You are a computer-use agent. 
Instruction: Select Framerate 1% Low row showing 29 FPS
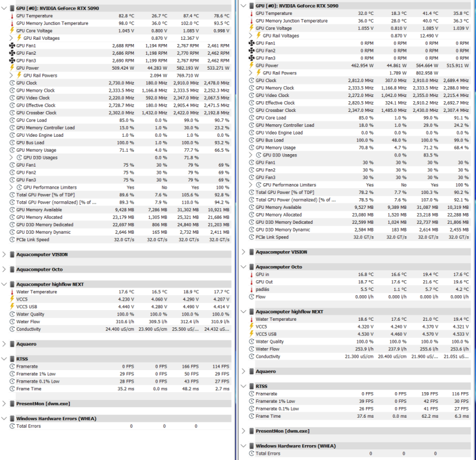pos(120,374)
